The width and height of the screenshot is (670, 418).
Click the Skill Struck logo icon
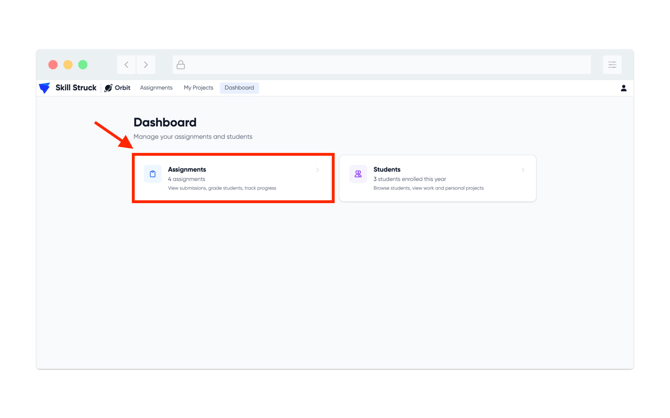(x=44, y=88)
